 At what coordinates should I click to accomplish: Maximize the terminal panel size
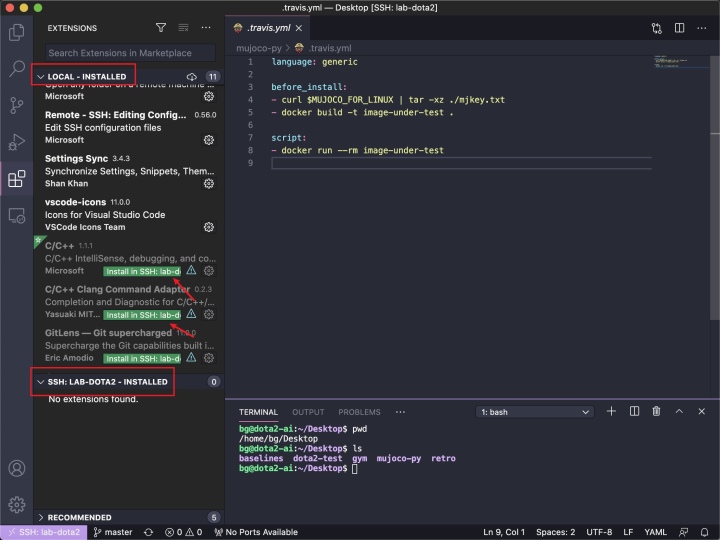click(x=679, y=411)
